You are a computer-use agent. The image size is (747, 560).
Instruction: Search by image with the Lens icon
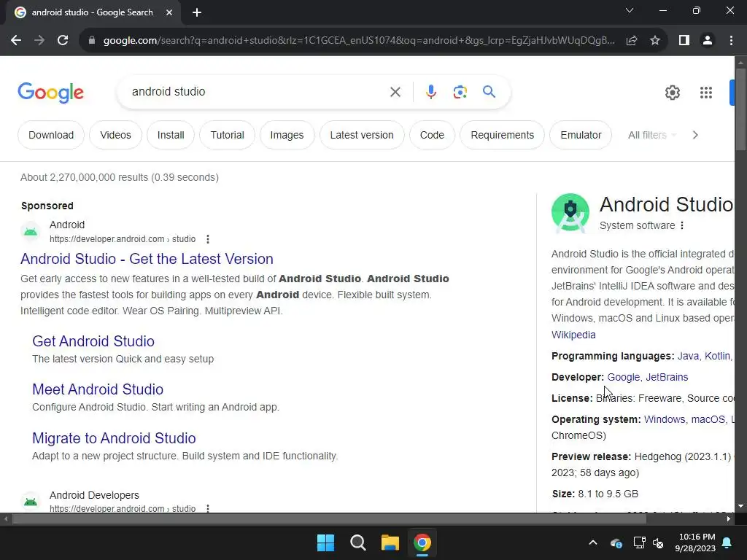(x=460, y=92)
